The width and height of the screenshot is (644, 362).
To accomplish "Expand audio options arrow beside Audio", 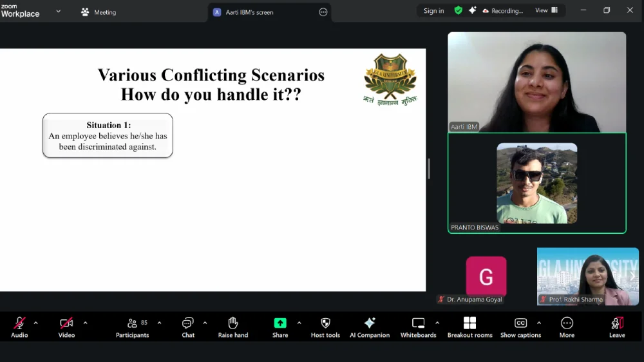I will click(35, 323).
